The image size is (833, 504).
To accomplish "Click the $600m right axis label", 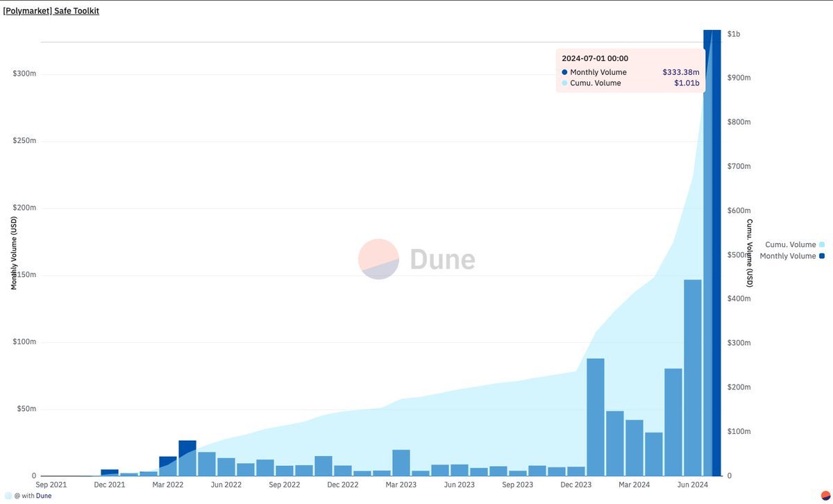I will tap(739, 211).
